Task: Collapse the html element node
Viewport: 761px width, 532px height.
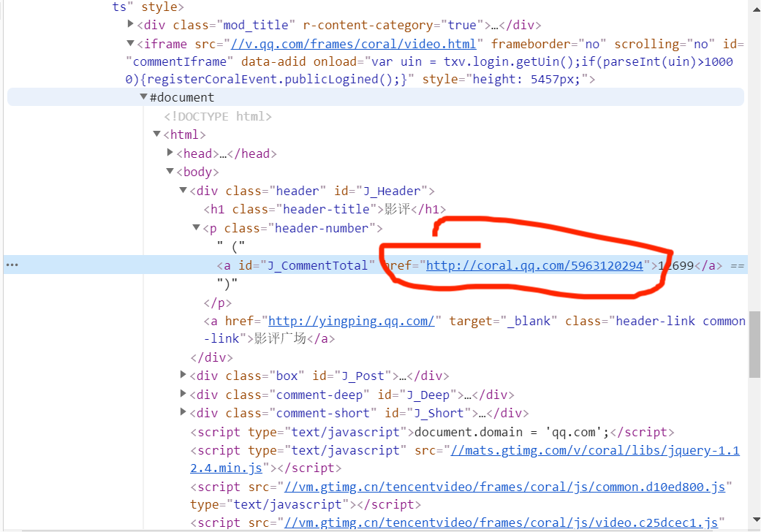Action: point(156,133)
